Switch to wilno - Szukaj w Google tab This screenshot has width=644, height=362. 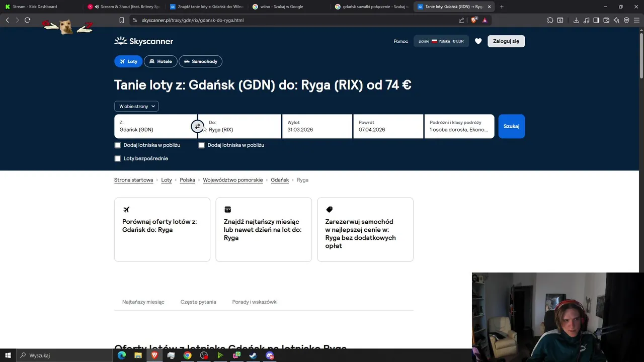coord(289,7)
